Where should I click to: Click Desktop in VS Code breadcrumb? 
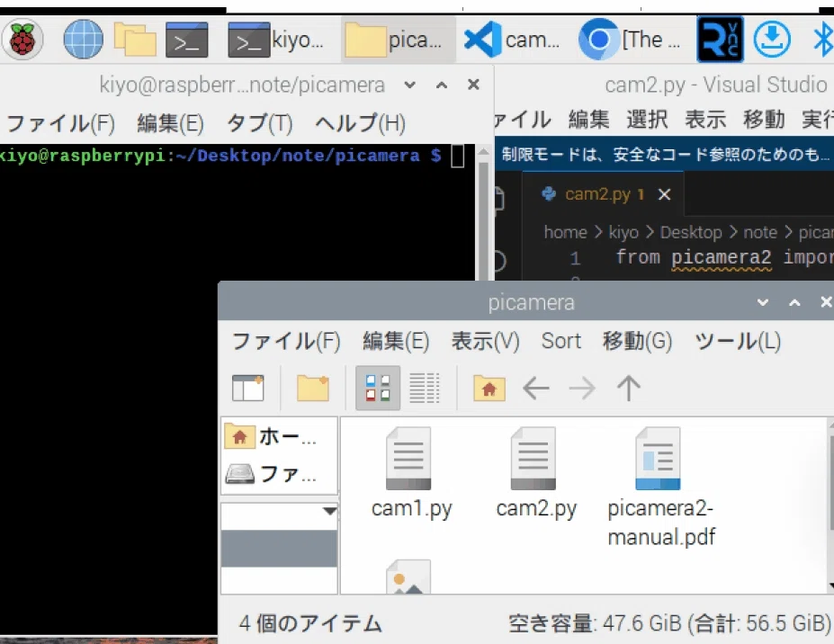pyautogui.click(x=691, y=232)
